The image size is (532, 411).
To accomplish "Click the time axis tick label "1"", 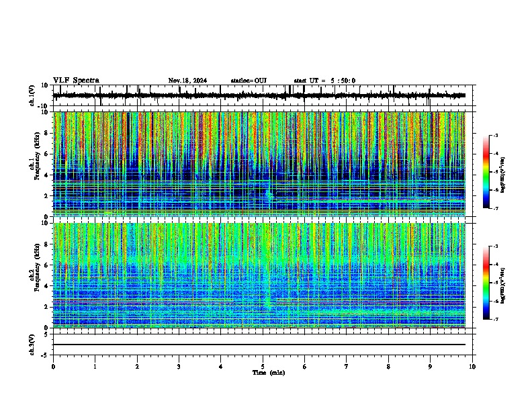I will (x=95, y=367).
